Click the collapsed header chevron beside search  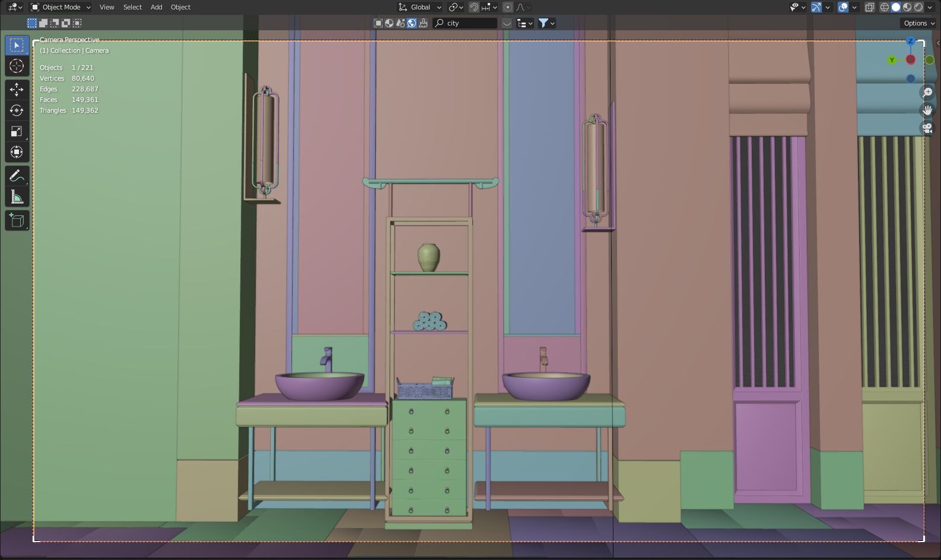click(507, 23)
